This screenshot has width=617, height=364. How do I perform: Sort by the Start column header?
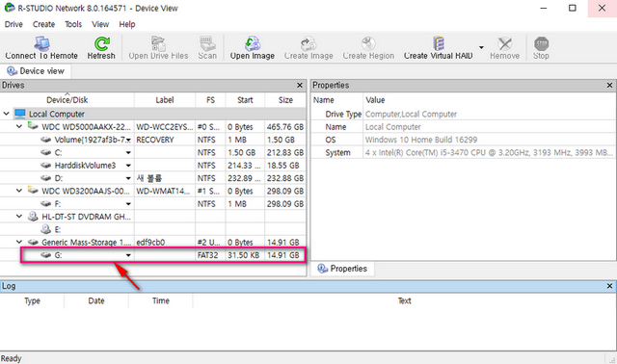click(245, 100)
